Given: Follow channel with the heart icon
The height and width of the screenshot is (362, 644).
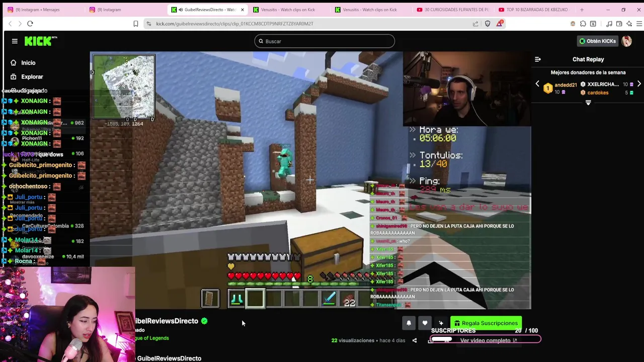Looking at the screenshot, I should [425, 323].
